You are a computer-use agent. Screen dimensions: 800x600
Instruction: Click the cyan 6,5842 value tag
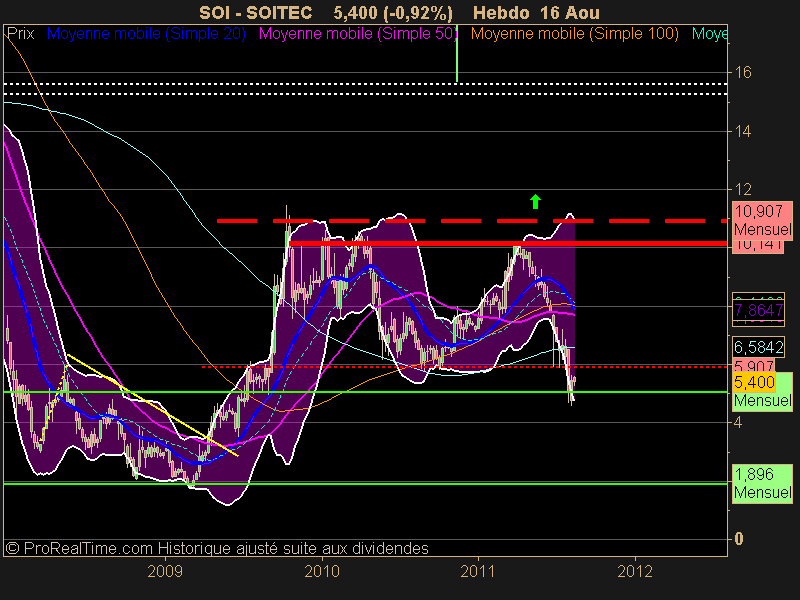759,347
